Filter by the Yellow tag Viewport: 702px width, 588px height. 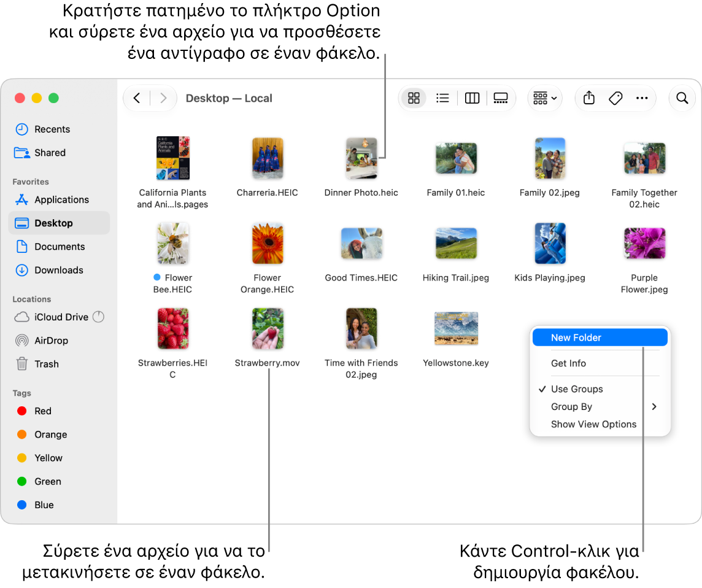pos(59,458)
